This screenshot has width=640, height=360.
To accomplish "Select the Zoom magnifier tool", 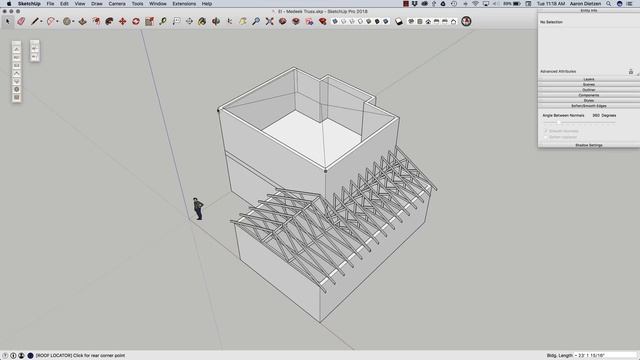I will click(x=256, y=21).
